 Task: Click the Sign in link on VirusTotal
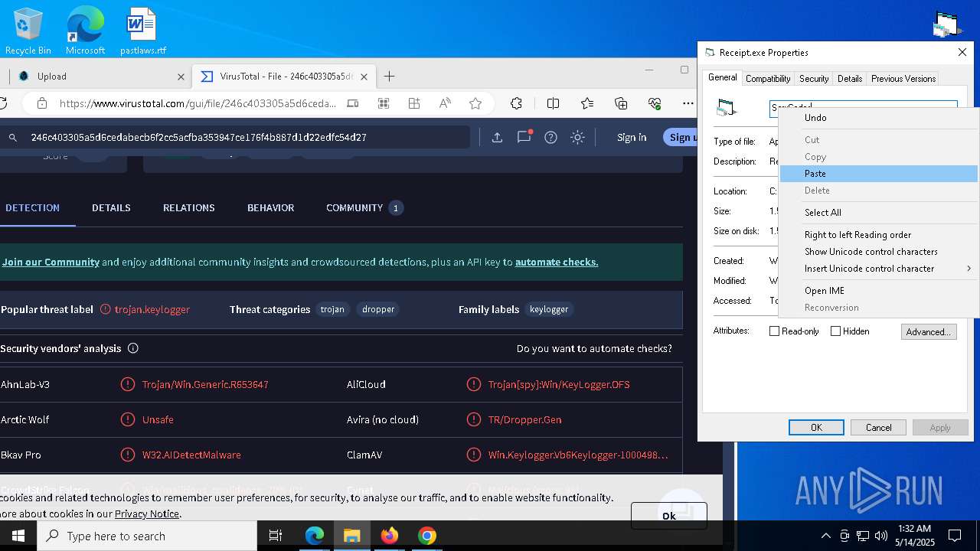[632, 137]
